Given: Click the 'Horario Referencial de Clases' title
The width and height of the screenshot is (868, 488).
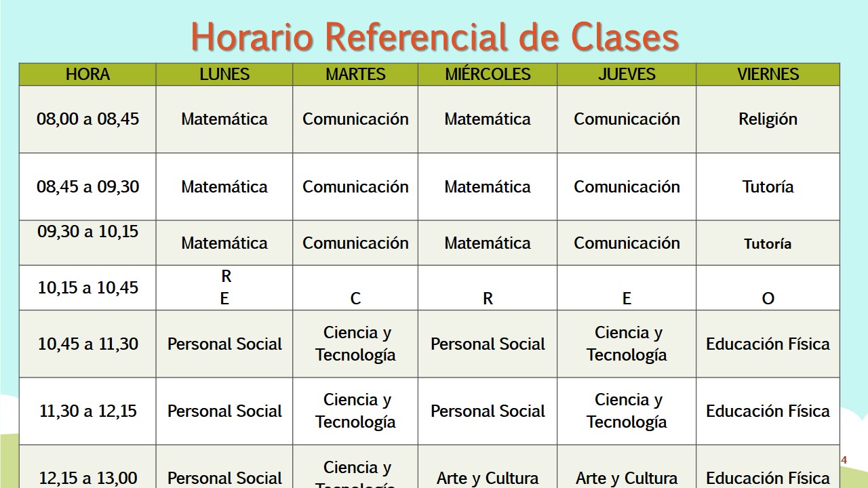Looking at the screenshot, I should coord(435,36).
